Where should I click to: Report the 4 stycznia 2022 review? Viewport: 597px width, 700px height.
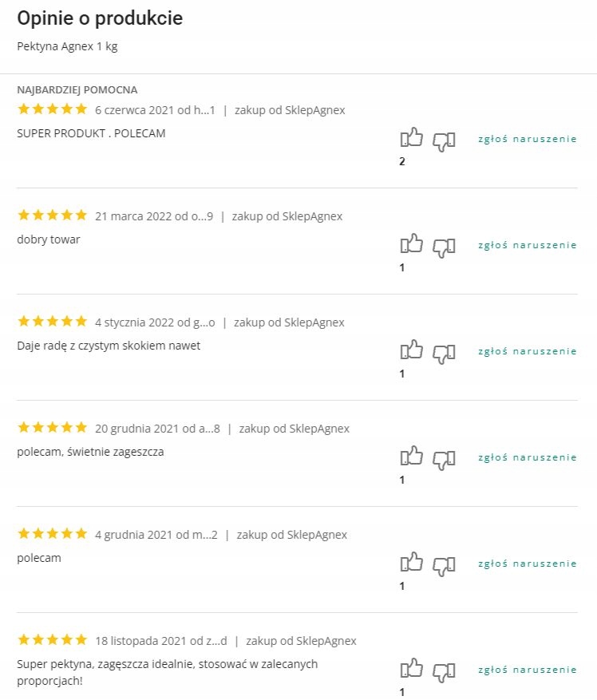527,351
